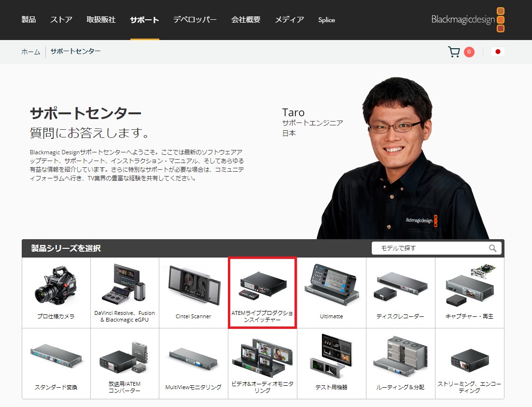Select the サポート menu item
Viewport: 532px width, 407px height.
click(x=144, y=20)
